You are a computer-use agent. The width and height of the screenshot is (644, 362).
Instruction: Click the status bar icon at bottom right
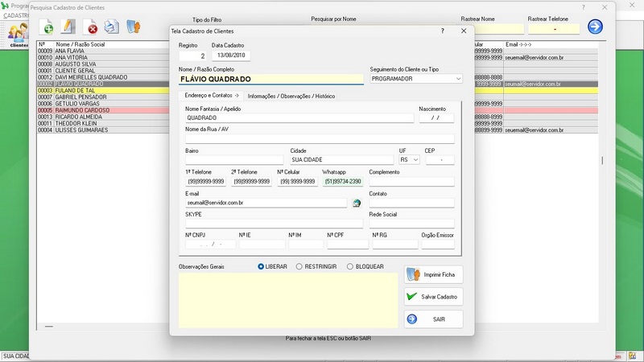pos(633,356)
